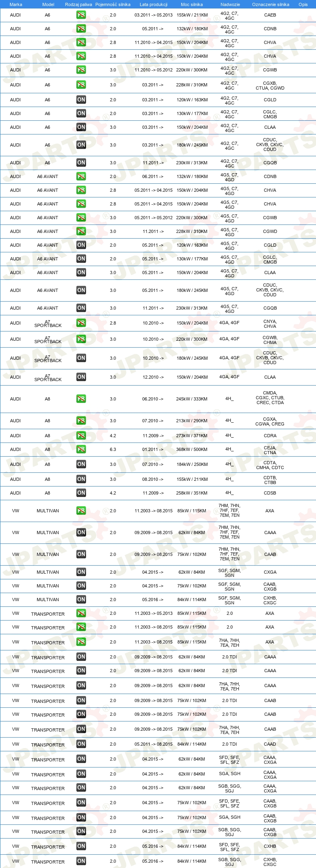Click the 184kW / 250KM power cell
This screenshot has height=868, width=316.
coord(192,464)
